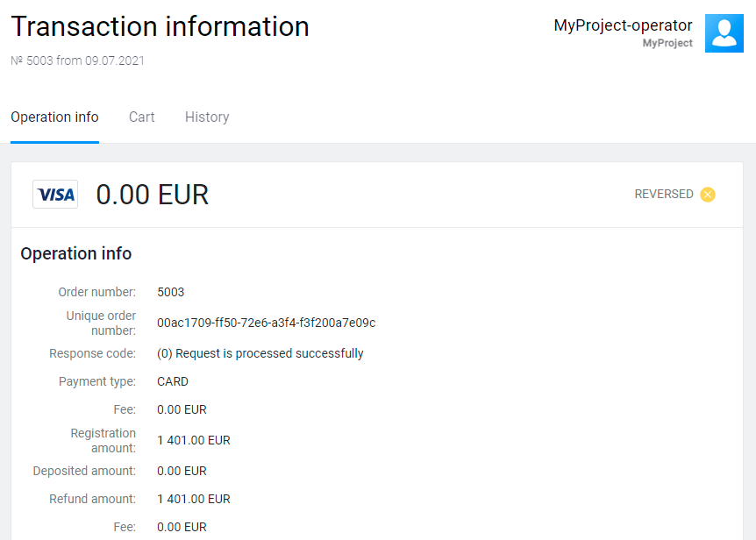The height and width of the screenshot is (540, 756).
Task: Click the MyProject-operator username
Action: click(x=623, y=25)
